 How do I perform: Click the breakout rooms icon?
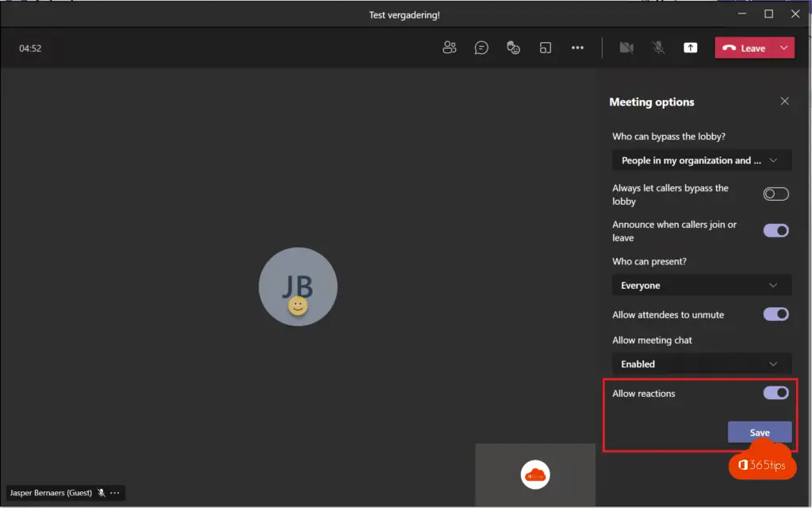click(x=546, y=48)
